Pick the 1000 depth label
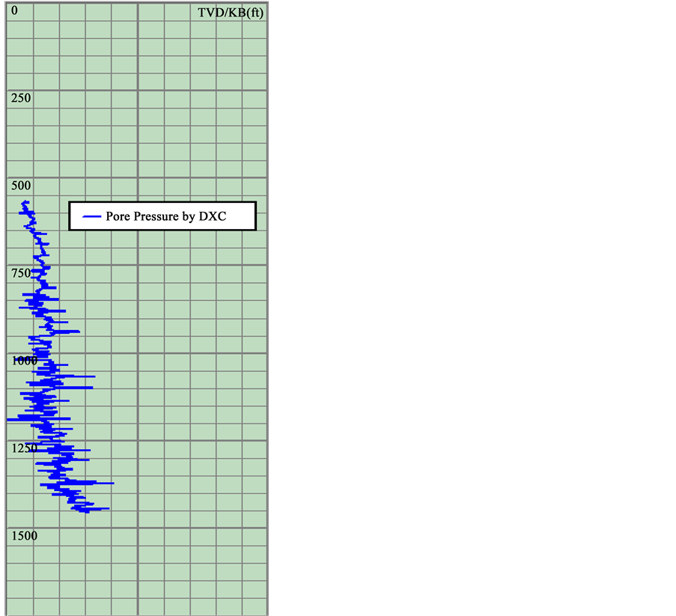Image resolution: width=676 pixels, height=616 pixels. [x=24, y=361]
